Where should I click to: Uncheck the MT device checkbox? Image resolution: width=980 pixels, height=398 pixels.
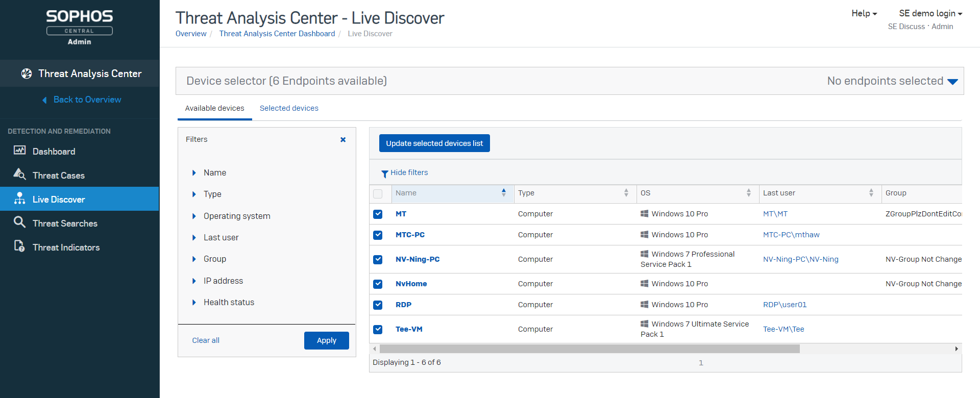coord(378,214)
